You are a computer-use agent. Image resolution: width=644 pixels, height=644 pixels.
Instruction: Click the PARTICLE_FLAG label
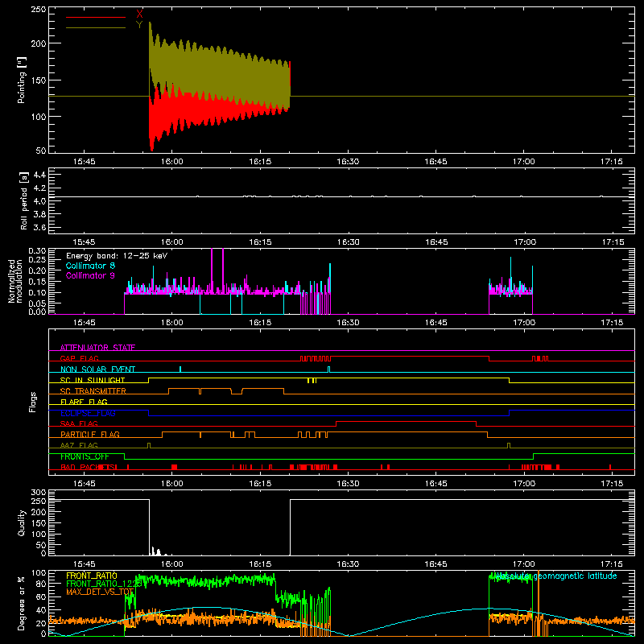(x=90, y=434)
